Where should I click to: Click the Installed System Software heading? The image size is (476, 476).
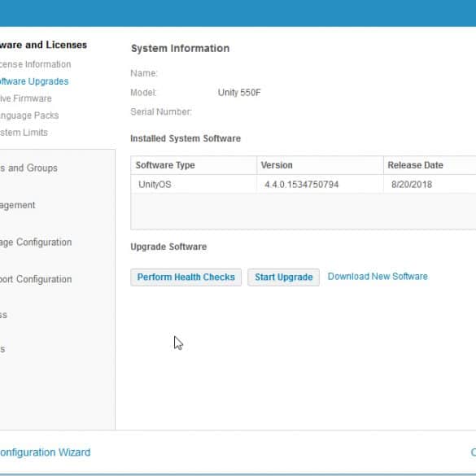pos(186,138)
